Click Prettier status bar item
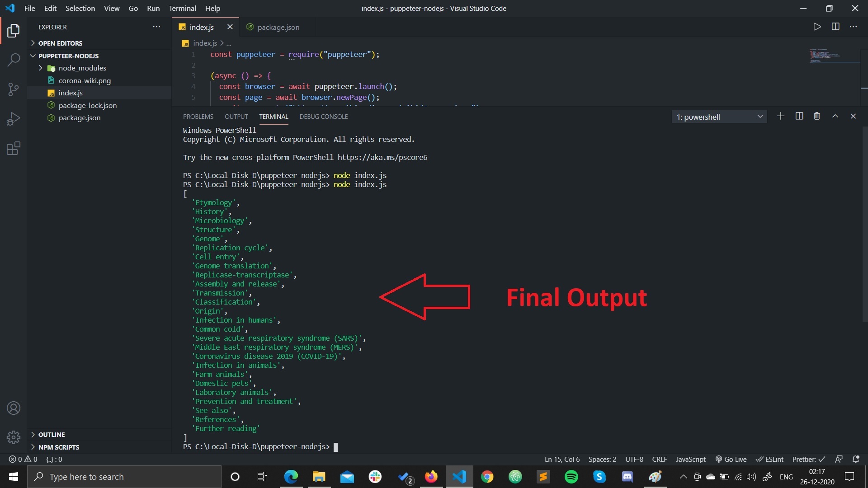 click(x=809, y=459)
